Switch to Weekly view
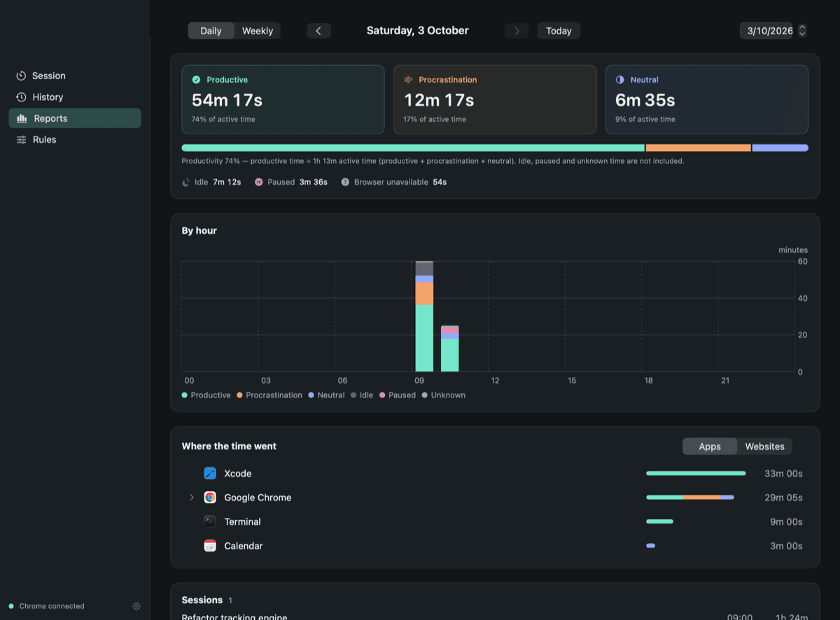The width and height of the screenshot is (840, 620). (258, 31)
